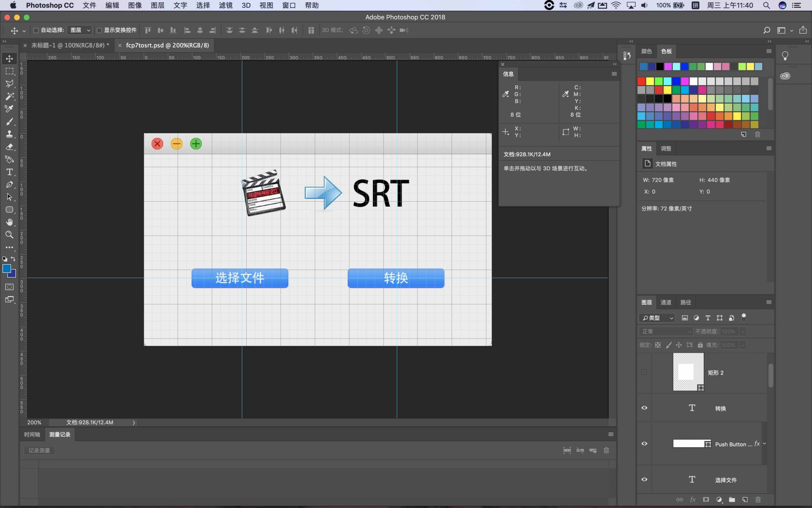Create a new layer icon

[x=745, y=500]
